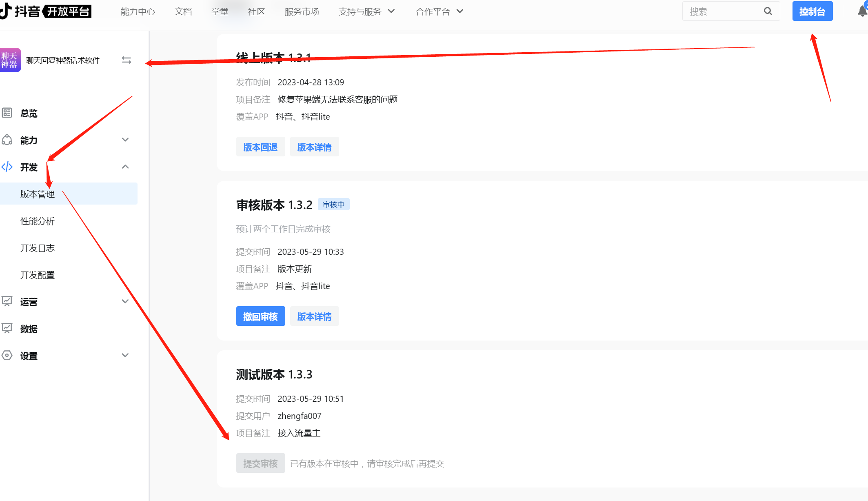This screenshot has height=501, width=868.
Task: Expand the 能力 menu chevron
Action: 125,140
